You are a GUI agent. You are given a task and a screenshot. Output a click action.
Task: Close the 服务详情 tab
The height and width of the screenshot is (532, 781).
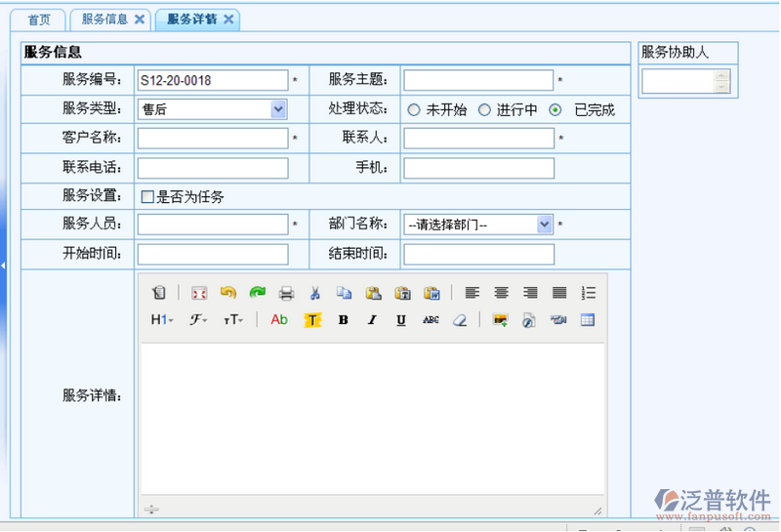(228, 20)
